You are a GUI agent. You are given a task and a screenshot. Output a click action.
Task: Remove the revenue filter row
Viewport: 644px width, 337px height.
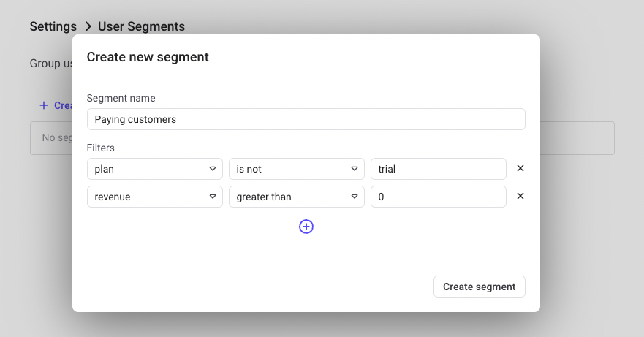pos(520,197)
